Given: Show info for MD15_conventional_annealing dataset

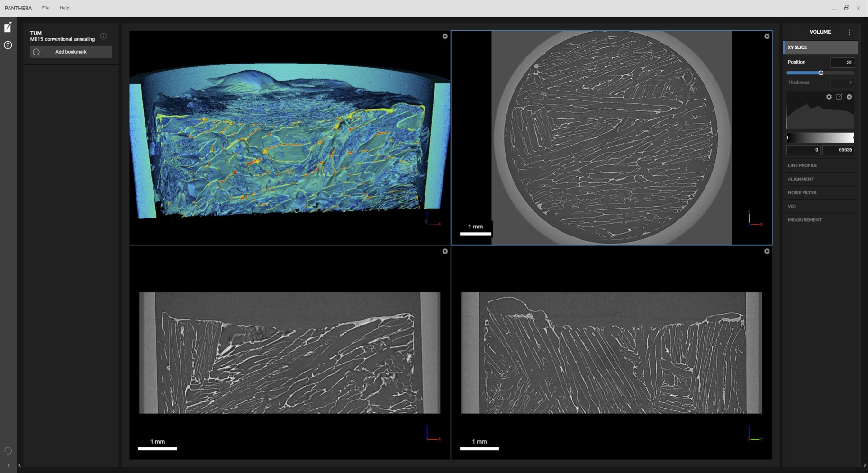Looking at the screenshot, I should pyautogui.click(x=104, y=36).
